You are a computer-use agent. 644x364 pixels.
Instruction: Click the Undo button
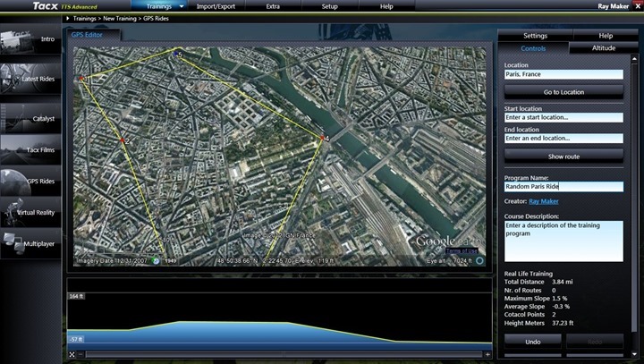click(533, 342)
